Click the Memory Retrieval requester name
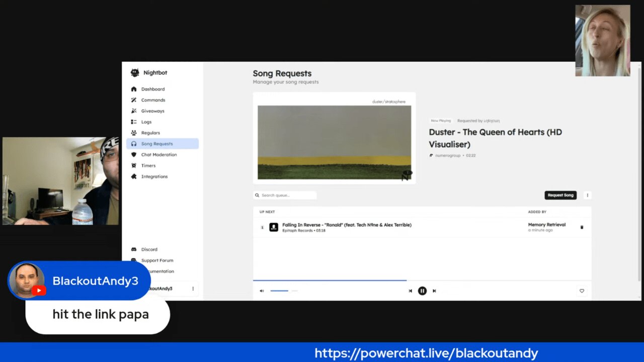 [547, 225]
